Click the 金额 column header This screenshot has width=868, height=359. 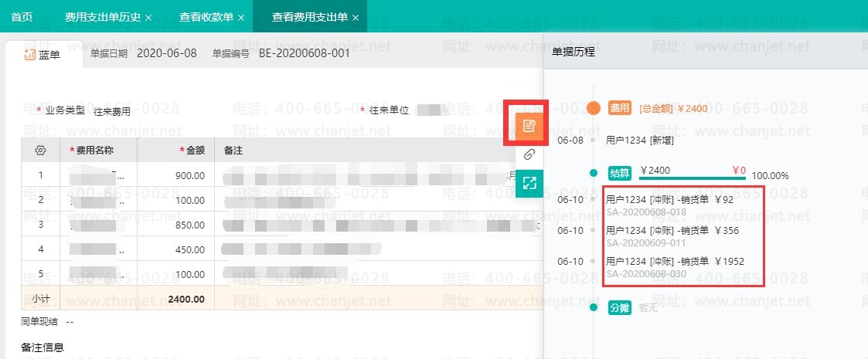[192, 150]
